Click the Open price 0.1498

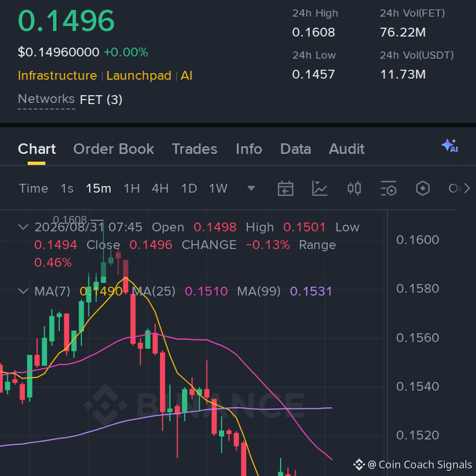pos(215,227)
